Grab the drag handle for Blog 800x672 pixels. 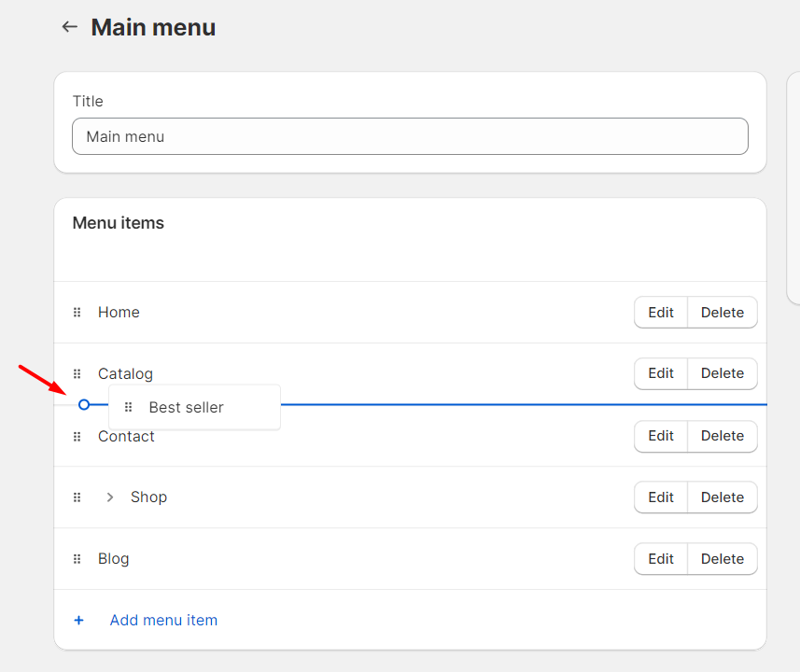click(x=77, y=559)
